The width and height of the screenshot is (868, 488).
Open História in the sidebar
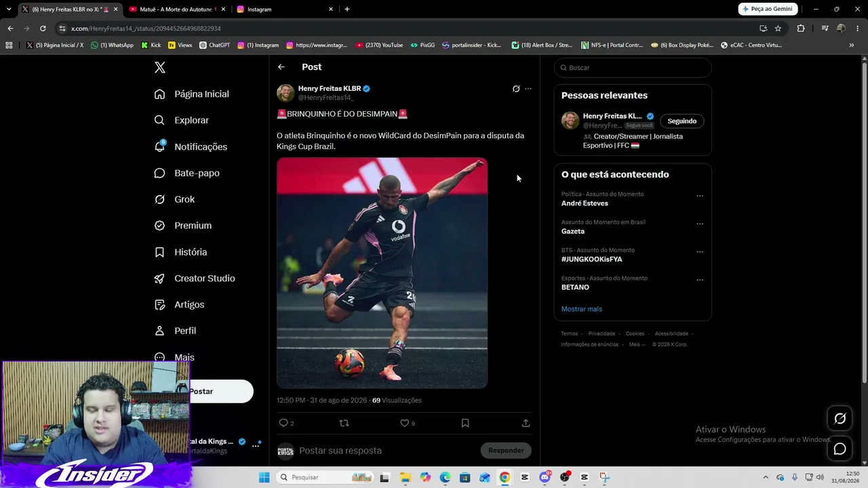[x=181, y=252]
